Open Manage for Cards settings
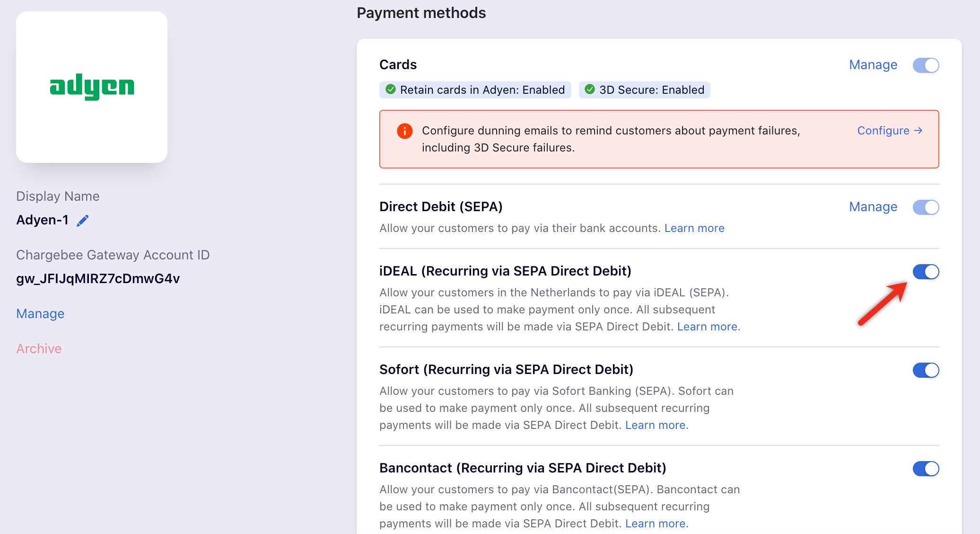This screenshot has height=534, width=980. (873, 65)
